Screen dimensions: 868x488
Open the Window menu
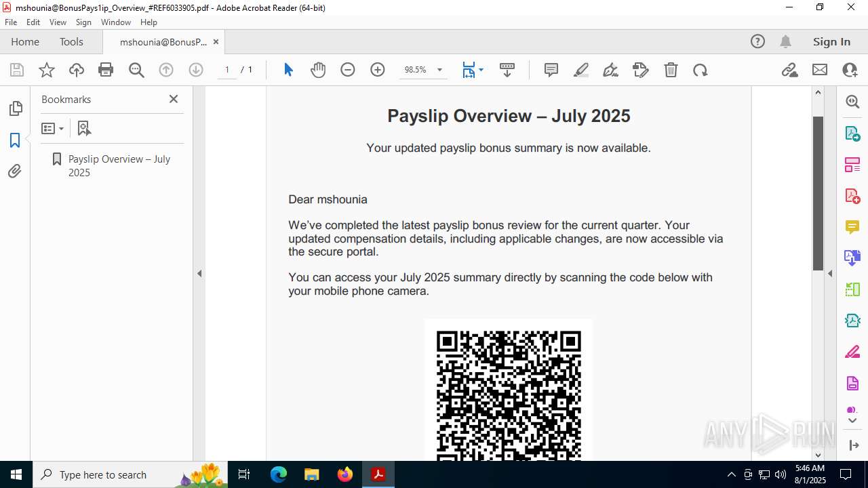pyautogui.click(x=116, y=22)
